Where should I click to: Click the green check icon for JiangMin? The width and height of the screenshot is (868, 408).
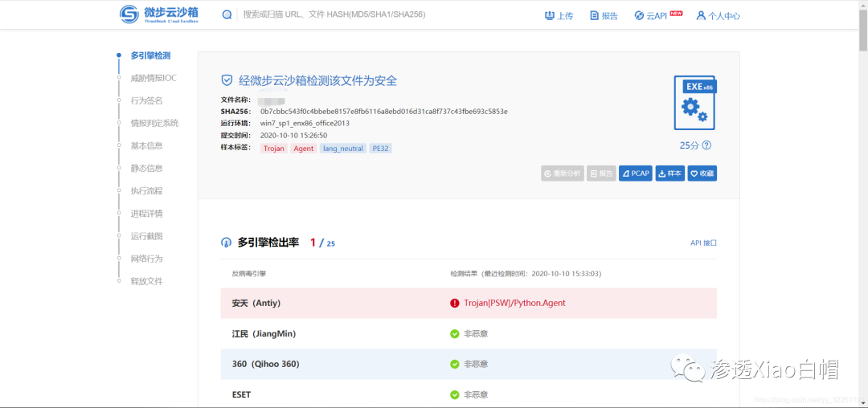click(x=454, y=334)
